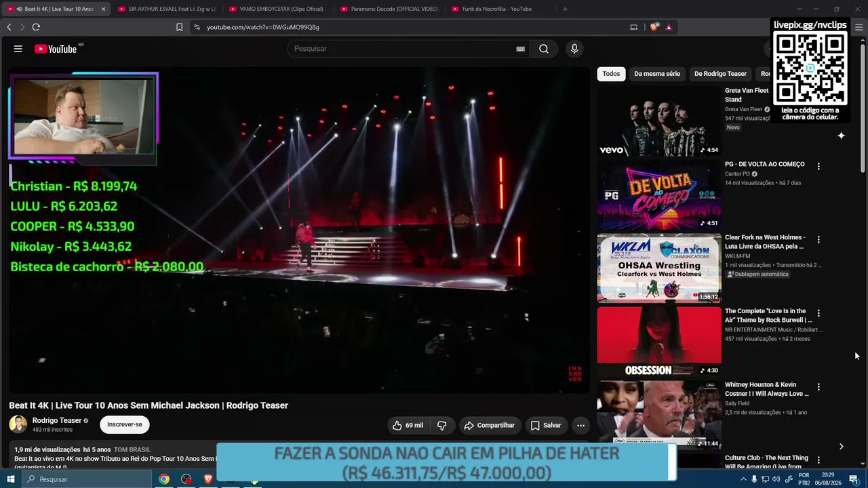Select the De Rodrigo Teaser chip
The width and height of the screenshot is (868, 488).
720,74
